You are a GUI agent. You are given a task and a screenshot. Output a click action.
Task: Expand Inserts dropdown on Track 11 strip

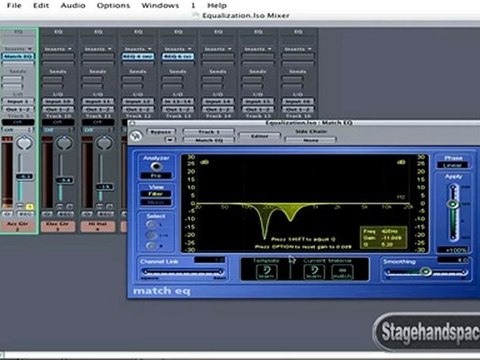point(98,49)
